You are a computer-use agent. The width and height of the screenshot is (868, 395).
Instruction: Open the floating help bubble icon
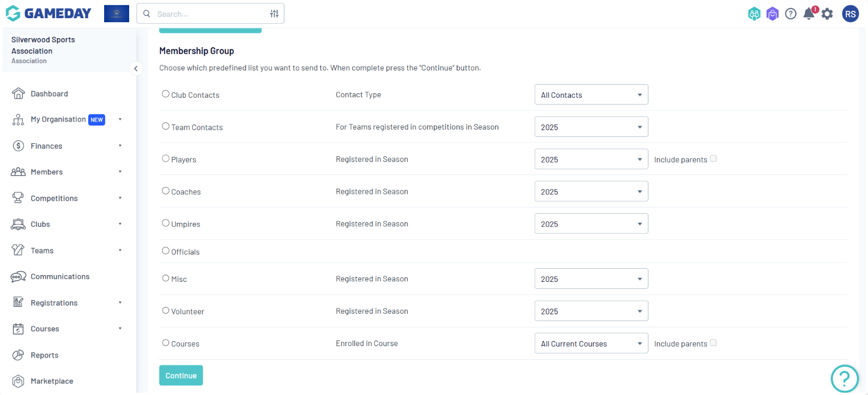pyautogui.click(x=844, y=379)
